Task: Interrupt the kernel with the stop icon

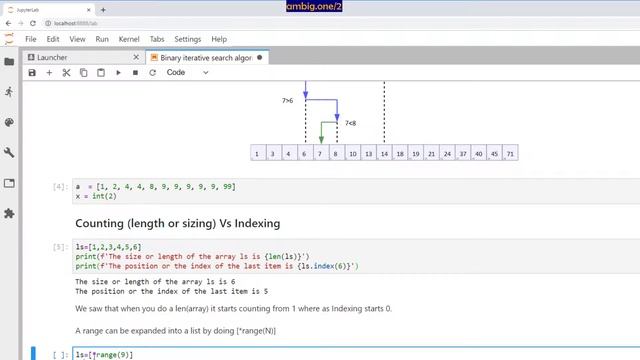Action: (135, 73)
